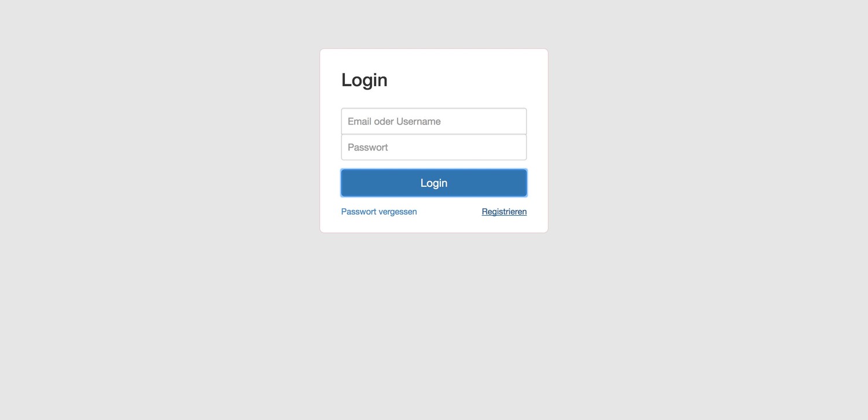Open the Registrieren link
This screenshot has width=868, height=420.
[x=504, y=212]
